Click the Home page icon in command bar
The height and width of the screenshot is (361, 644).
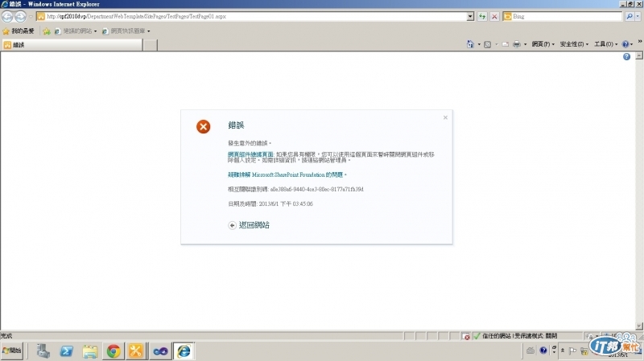point(470,44)
